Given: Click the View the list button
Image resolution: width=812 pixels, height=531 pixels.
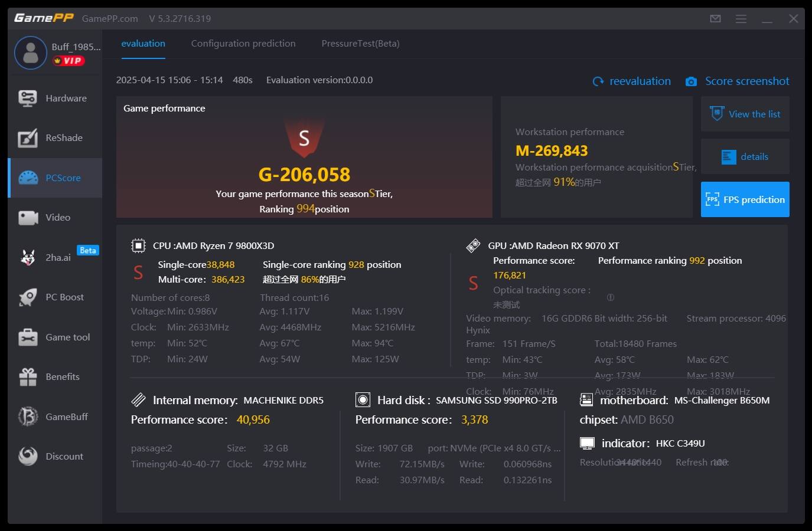Looking at the screenshot, I should click(x=745, y=114).
